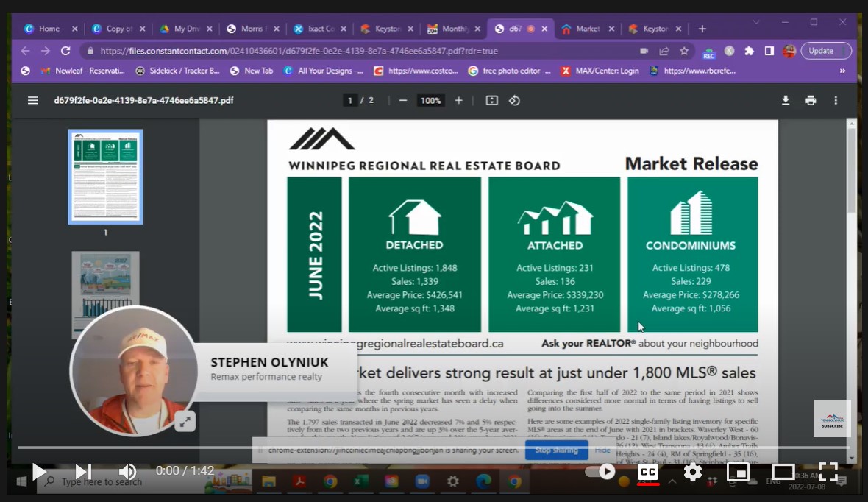Viewport: 868px width, 502px height.
Task: Expand the webcam overlay with the arrows icon
Action: pos(185,423)
